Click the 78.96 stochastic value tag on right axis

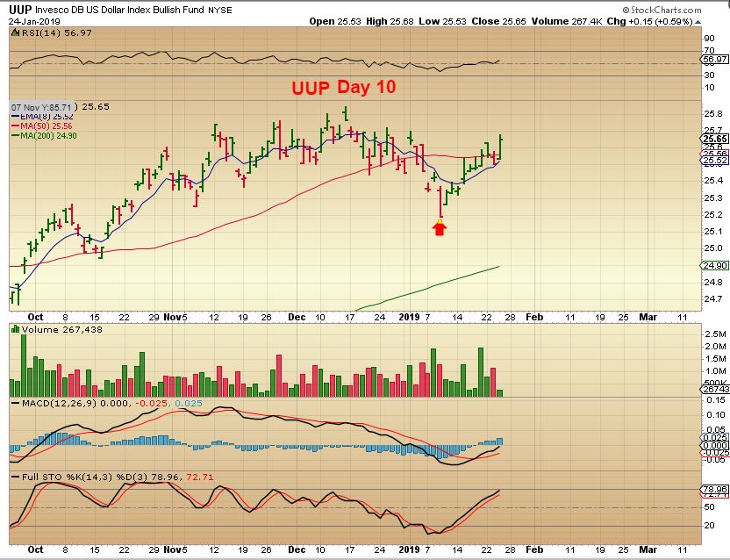(714, 489)
